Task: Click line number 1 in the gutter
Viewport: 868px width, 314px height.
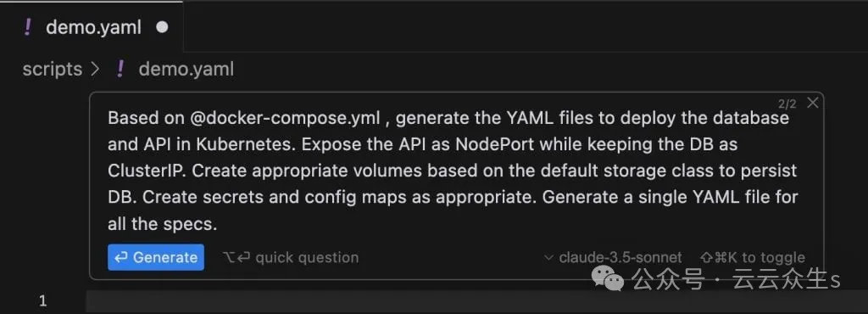Action: (x=43, y=301)
